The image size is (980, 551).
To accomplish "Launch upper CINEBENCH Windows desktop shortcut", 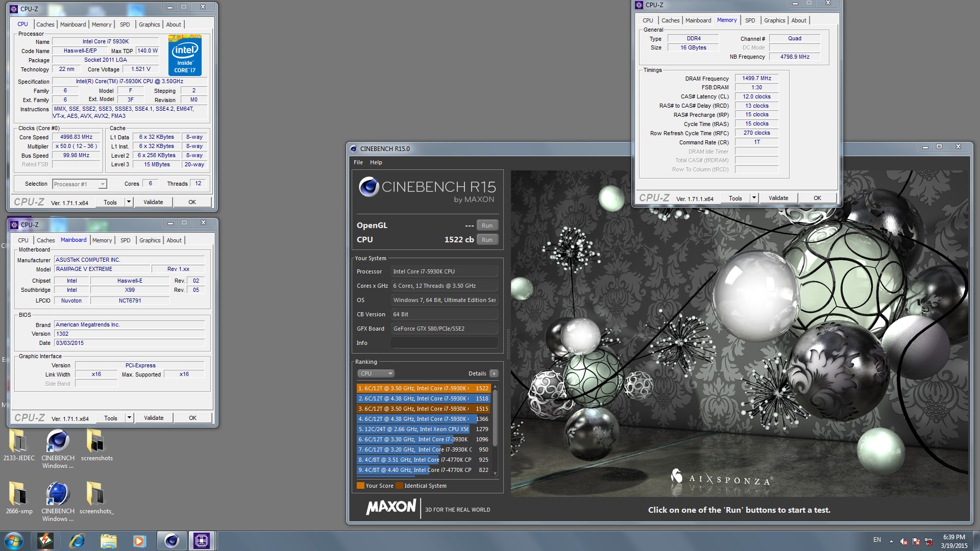I will [x=58, y=448].
